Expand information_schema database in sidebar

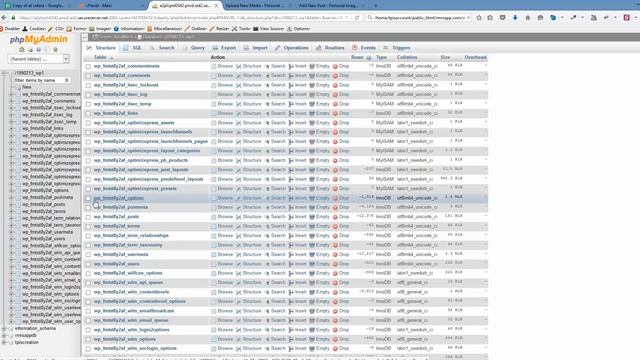[4, 329]
